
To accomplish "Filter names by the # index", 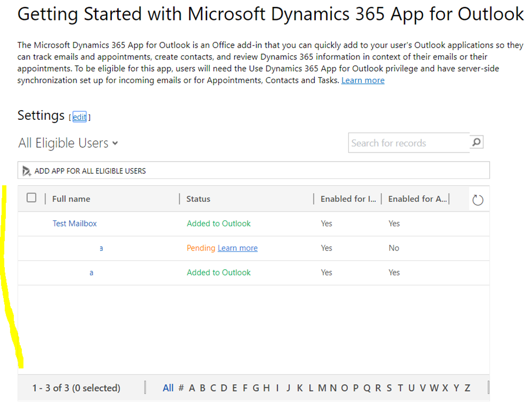I will click(x=181, y=388).
